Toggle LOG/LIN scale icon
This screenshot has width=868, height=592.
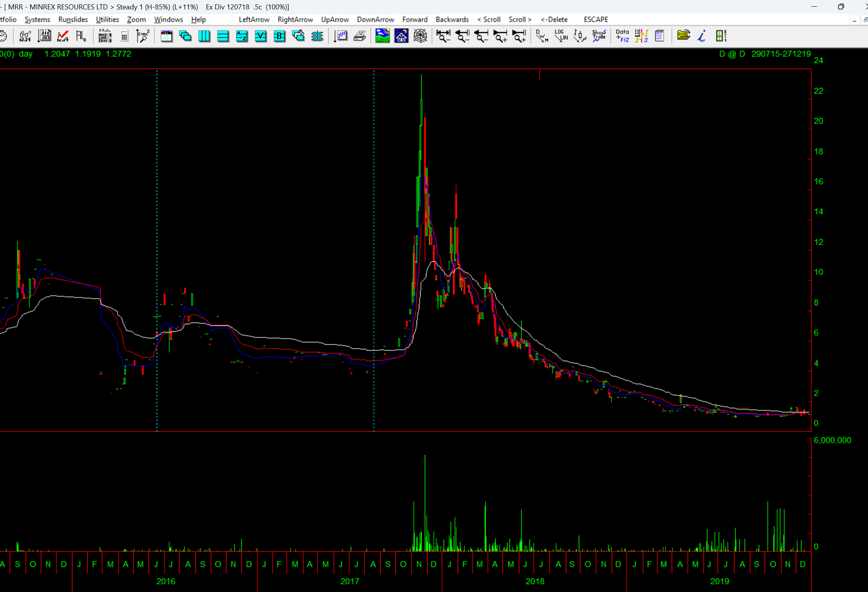pyautogui.click(x=561, y=36)
